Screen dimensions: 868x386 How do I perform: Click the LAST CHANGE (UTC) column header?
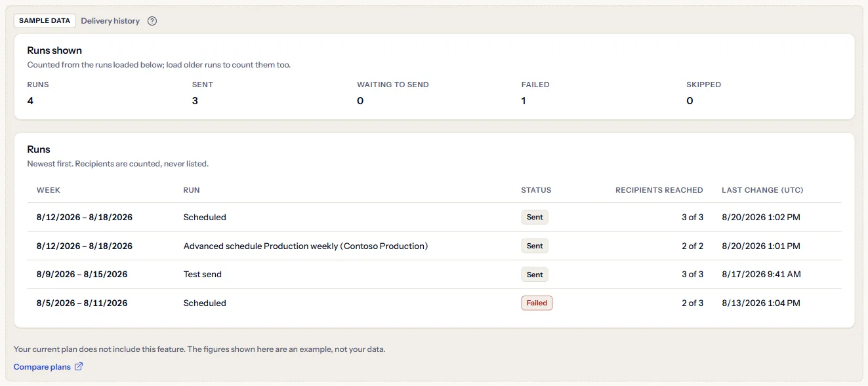(762, 190)
